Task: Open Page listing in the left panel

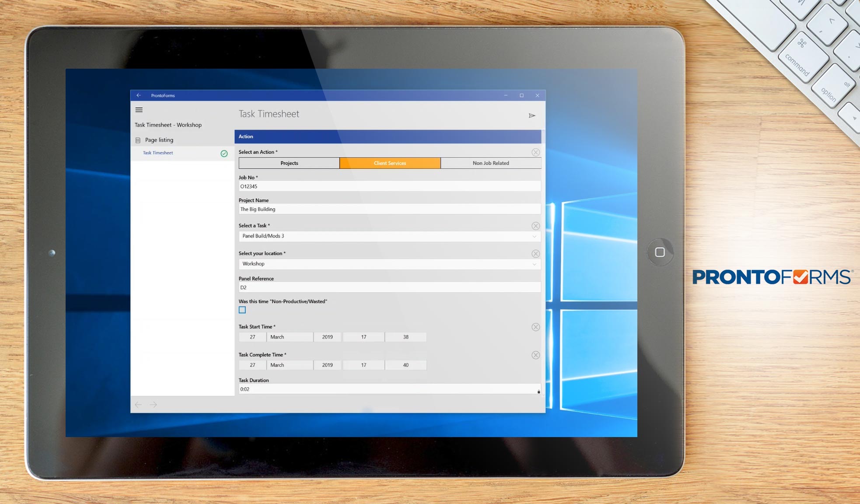Action: pyautogui.click(x=159, y=140)
